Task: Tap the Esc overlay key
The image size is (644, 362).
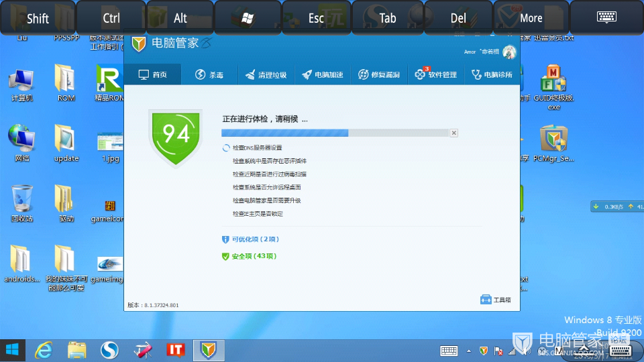Action: (316, 18)
